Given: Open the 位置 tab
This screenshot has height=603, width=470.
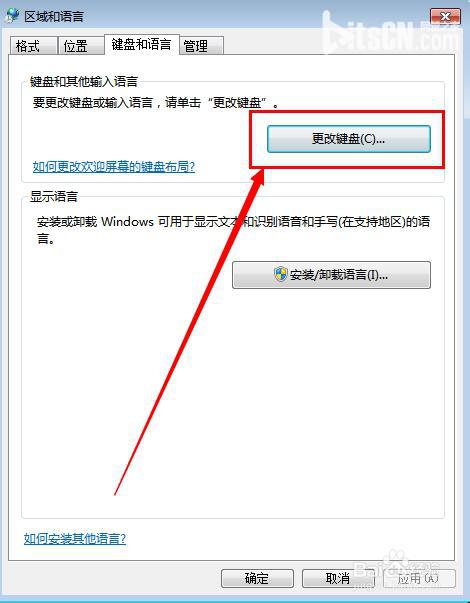Looking at the screenshot, I should 81,46.
